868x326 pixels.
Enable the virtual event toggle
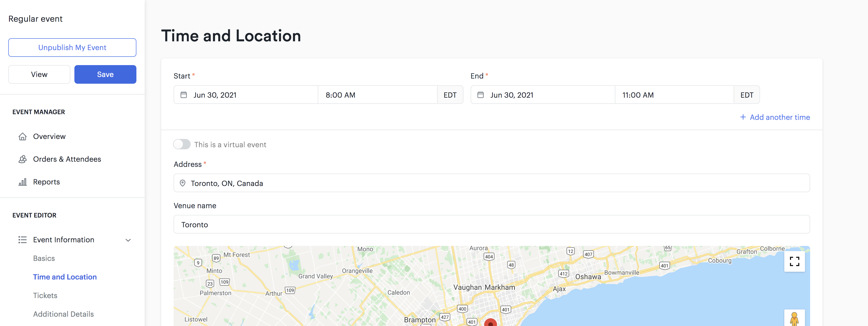point(182,144)
